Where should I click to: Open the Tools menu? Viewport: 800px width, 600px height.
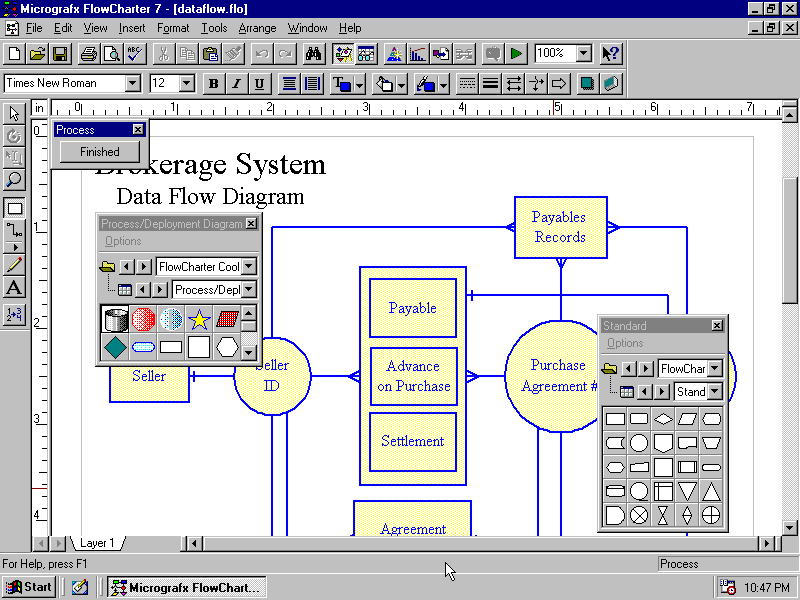point(214,28)
